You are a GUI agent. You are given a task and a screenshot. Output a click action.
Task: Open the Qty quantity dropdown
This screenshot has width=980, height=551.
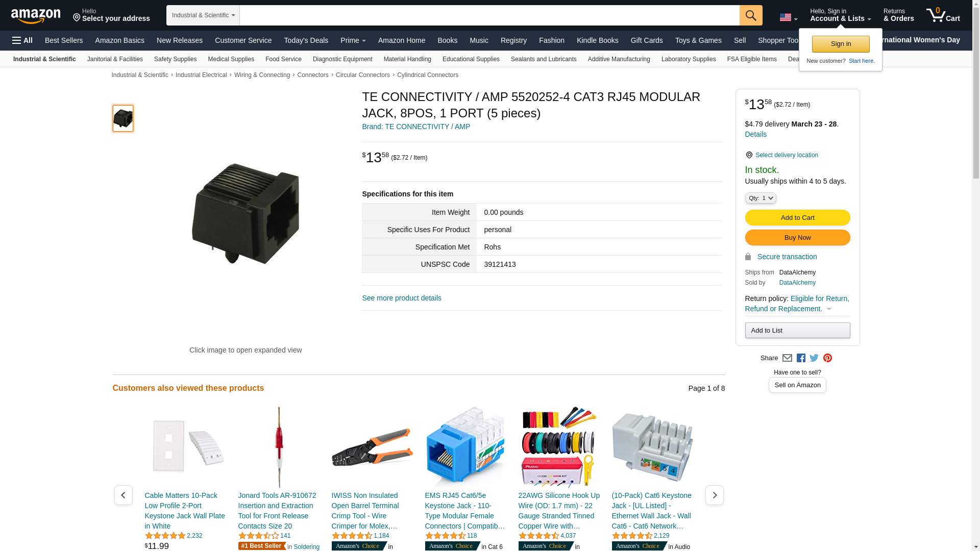pyautogui.click(x=761, y=198)
